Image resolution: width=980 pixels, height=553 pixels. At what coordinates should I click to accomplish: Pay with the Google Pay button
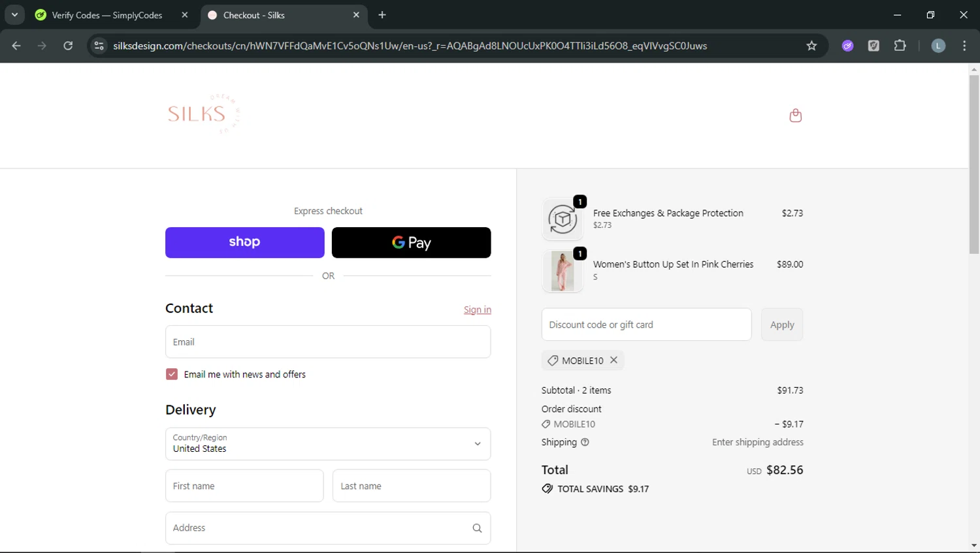pos(411,242)
